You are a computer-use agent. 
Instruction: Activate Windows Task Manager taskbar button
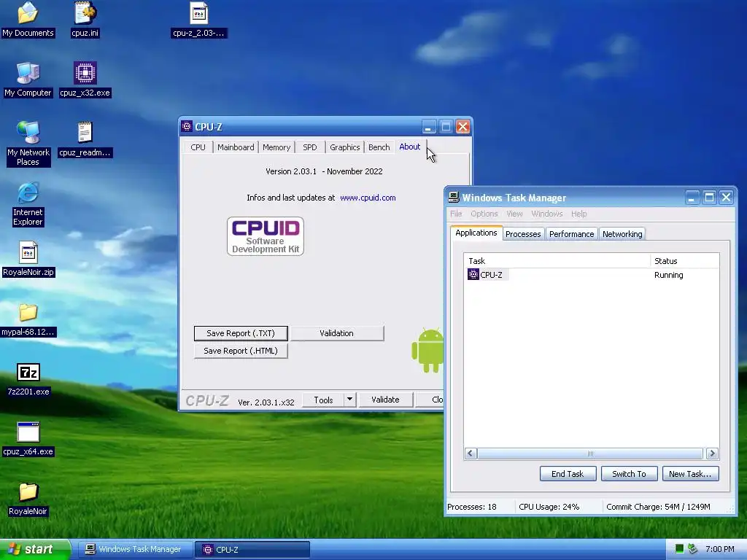pyautogui.click(x=134, y=549)
